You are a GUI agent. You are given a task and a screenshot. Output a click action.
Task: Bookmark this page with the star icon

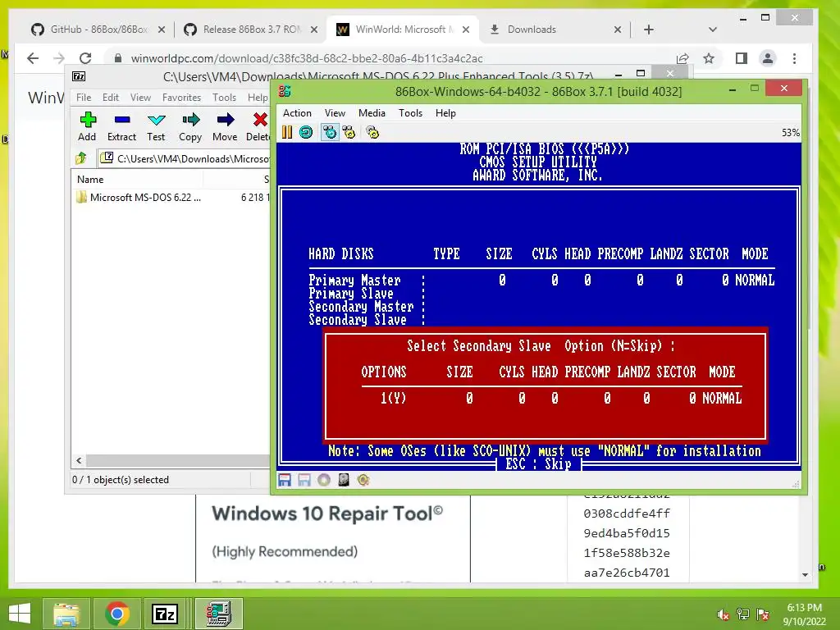point(709,58)
